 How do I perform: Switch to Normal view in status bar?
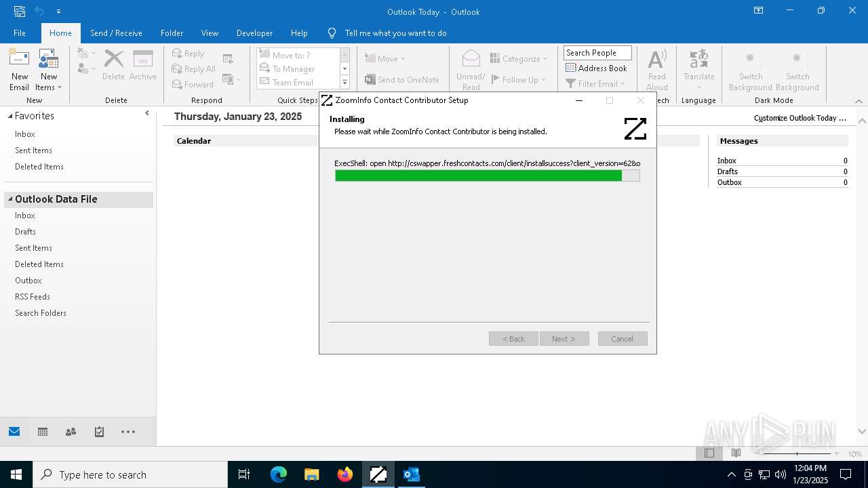pos(709,453)
